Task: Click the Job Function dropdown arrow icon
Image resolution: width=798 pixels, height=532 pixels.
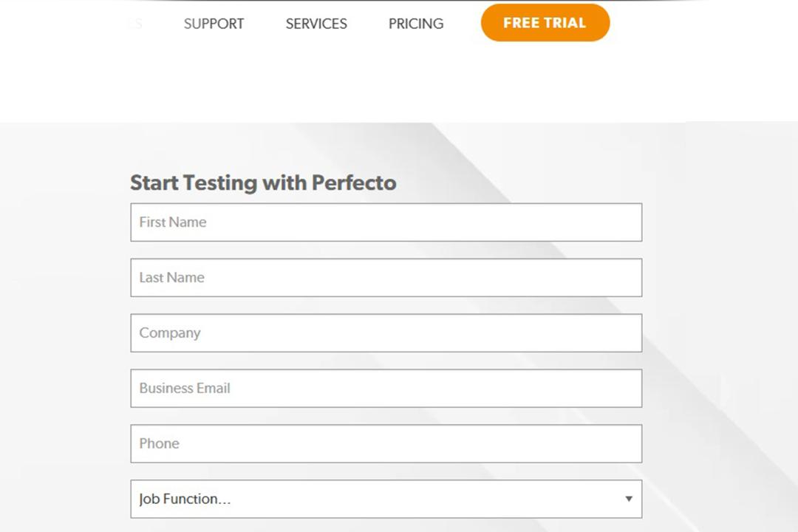Action: [629, 499]
